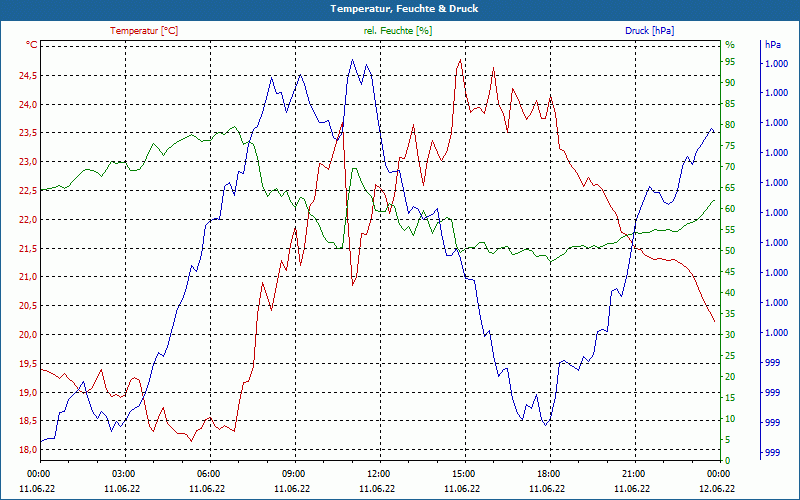
Task: Select the green 'rel. Feuchte [%]' legend label
Action: coord(398,31)
